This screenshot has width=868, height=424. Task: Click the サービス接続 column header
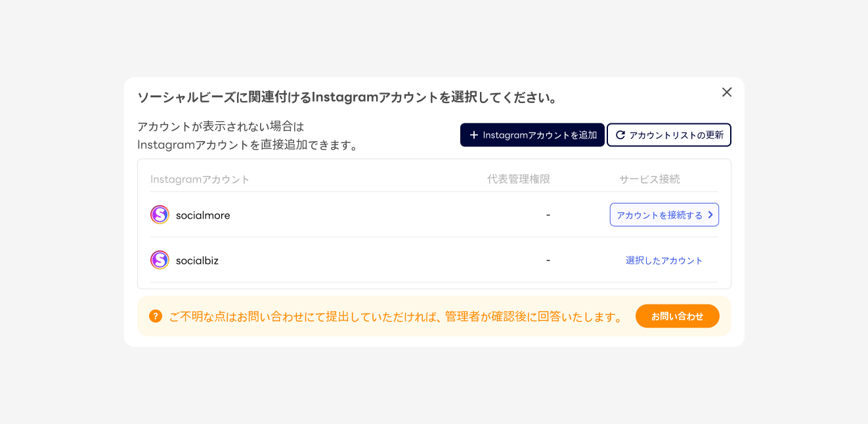[x=649, y=179]
